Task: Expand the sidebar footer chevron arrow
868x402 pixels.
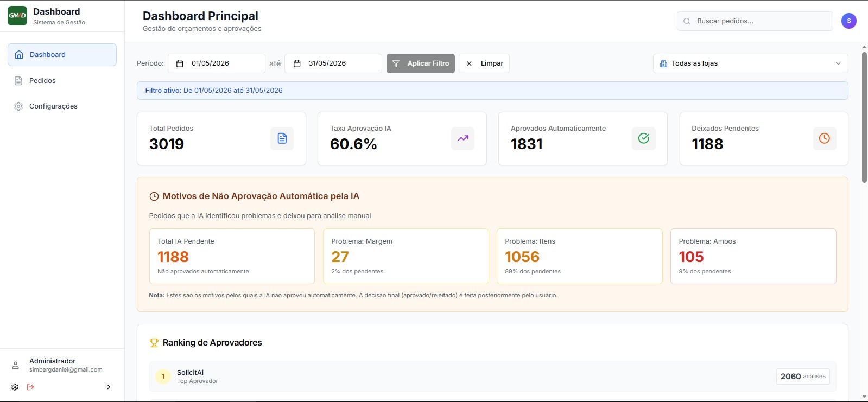Action: (109, 387)
